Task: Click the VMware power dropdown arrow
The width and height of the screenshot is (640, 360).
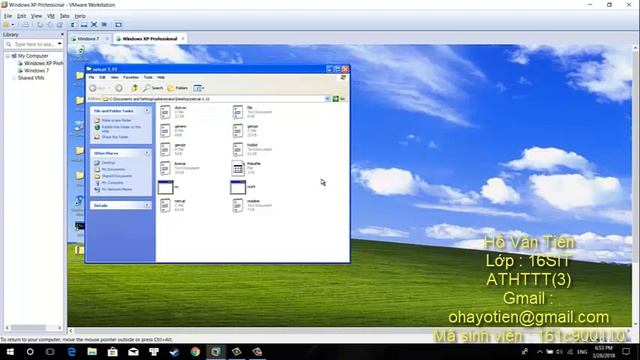Action: tap(13, 25)
